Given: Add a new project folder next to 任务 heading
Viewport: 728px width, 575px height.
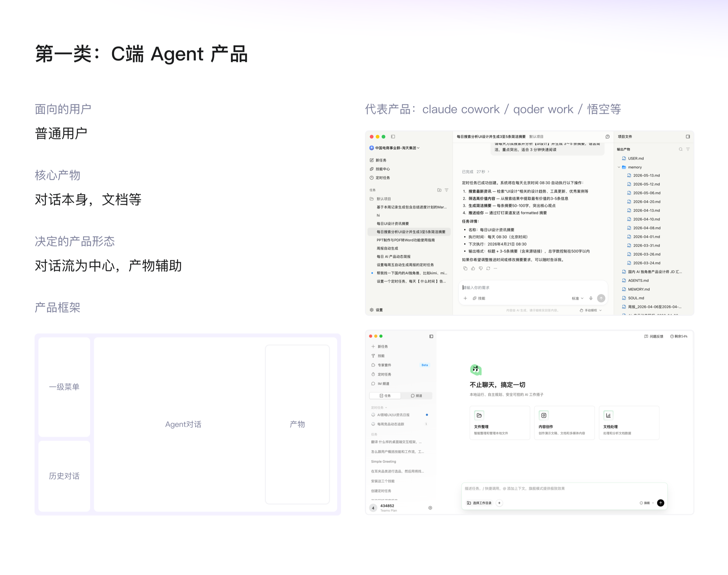Looking at the screenshot, I should pyautogui.click(x=439, y=190).
